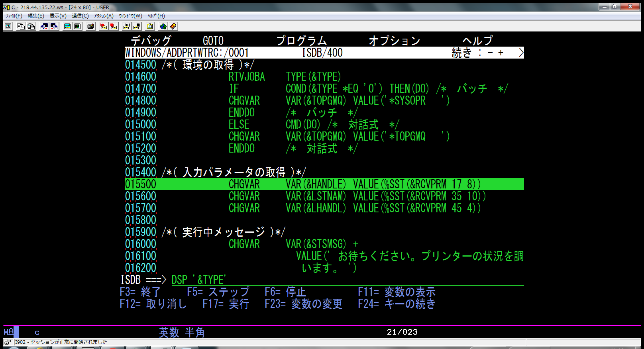The width and height of the screenshot is (644, 349).
Task: Click the play macro toolbar icon
Action: 127,26
